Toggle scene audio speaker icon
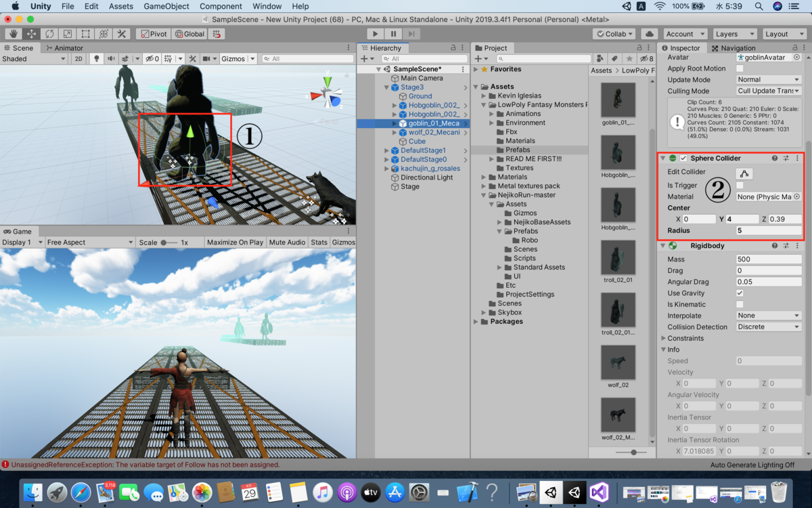 111,59
